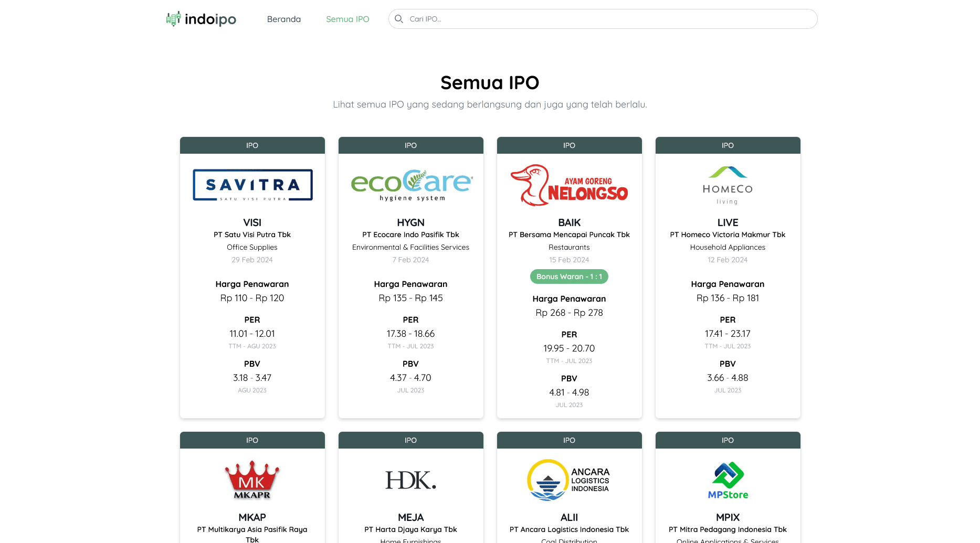Image resolution: width=980 pixels, height=543 pixels.
Task: Click the MKAPR crown logo
Action: (252, 480)
